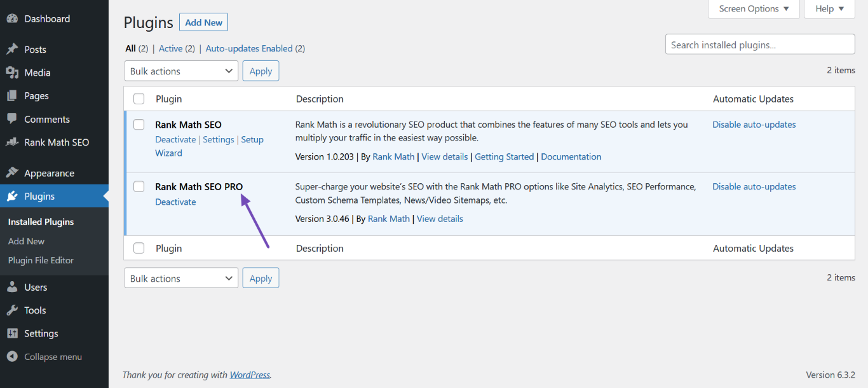Open the WordPress footer link
Screen dimensions: 868x388
tap(250, 375)
